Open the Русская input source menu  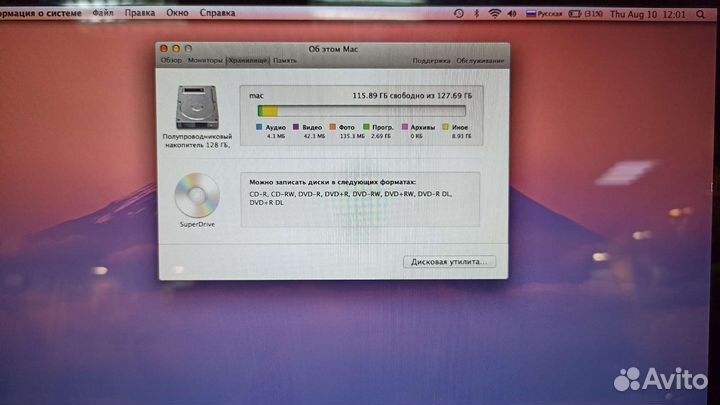point(544,14)
